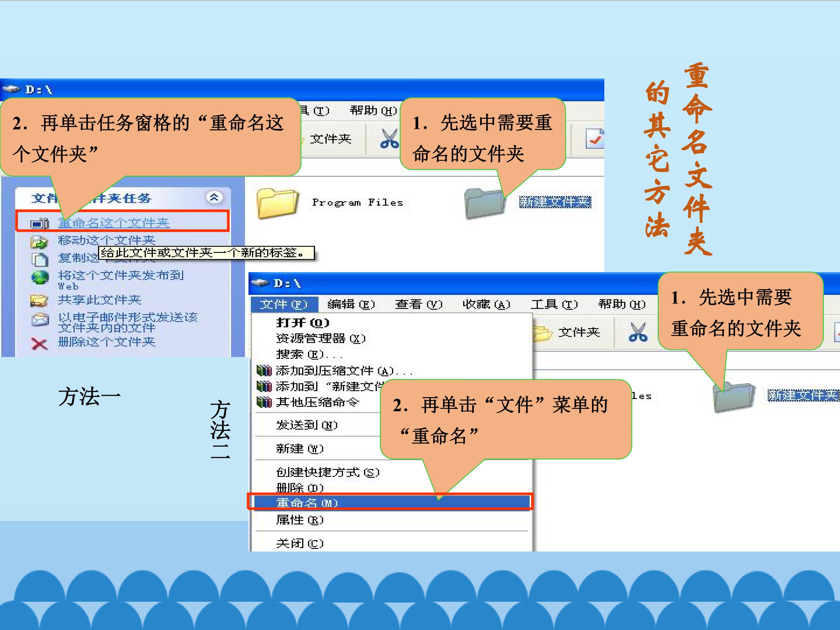Click the red X delete folder icon
The height and width of the screenshot is (630, 840).
(x=39, y=344)
